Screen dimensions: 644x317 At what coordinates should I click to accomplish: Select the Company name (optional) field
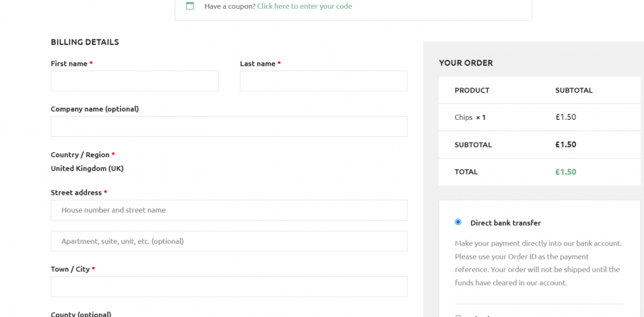[229, 127]
